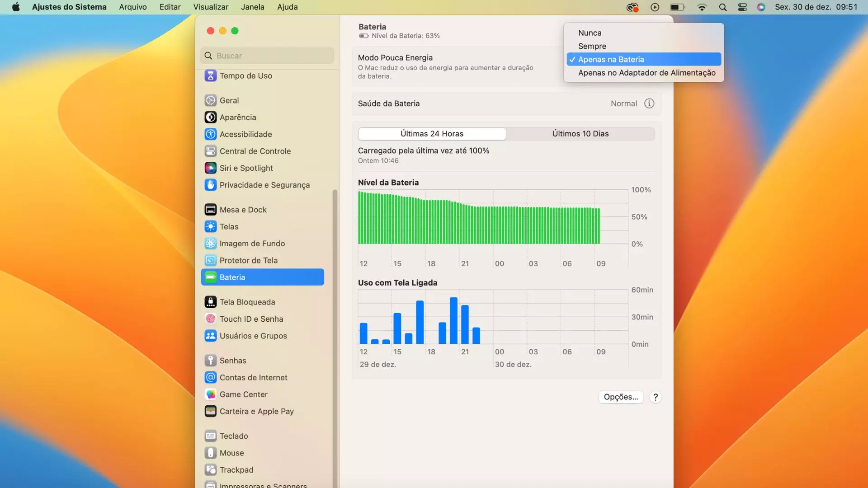This screenshot has height=488, width=868.
Task: Click the Opções... button
Action: [x=621, y=397]
